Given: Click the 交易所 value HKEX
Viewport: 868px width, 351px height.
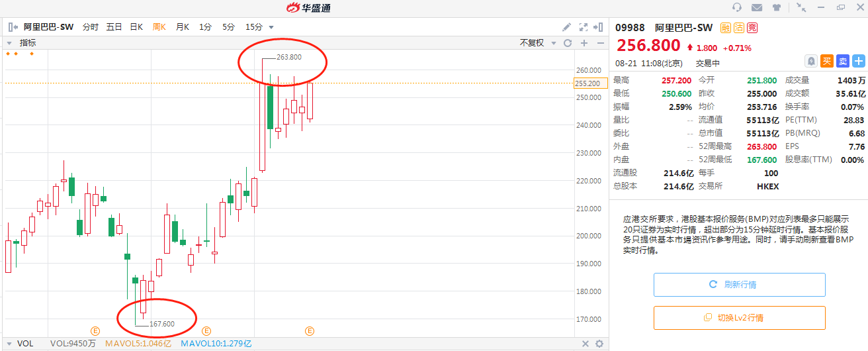Looking at the screenshot, I should (767, 186).
